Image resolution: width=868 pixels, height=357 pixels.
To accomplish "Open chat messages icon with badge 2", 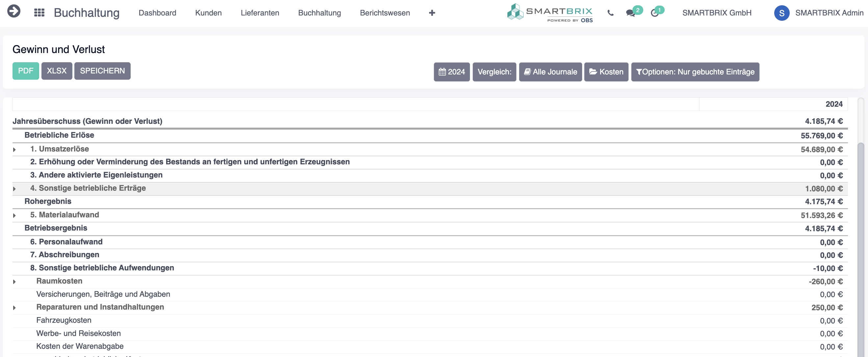I will [630, 13].
